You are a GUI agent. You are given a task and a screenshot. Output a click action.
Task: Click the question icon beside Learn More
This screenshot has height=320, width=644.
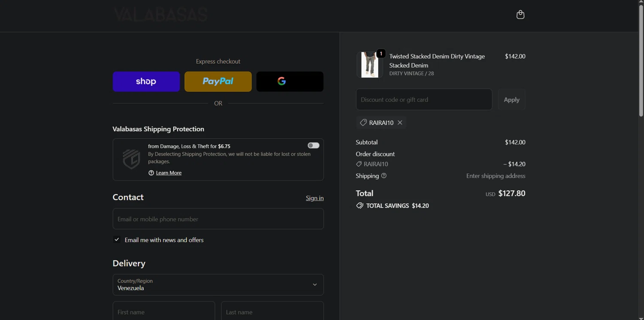coord(151,173)
